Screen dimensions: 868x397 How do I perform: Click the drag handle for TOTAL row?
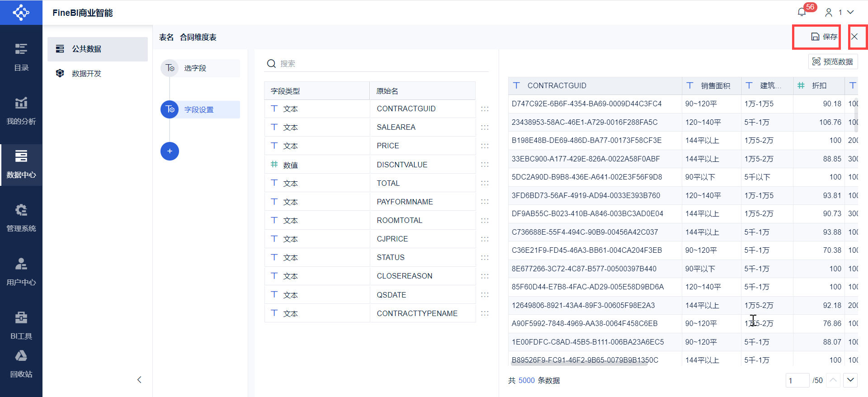coord(485,183)
